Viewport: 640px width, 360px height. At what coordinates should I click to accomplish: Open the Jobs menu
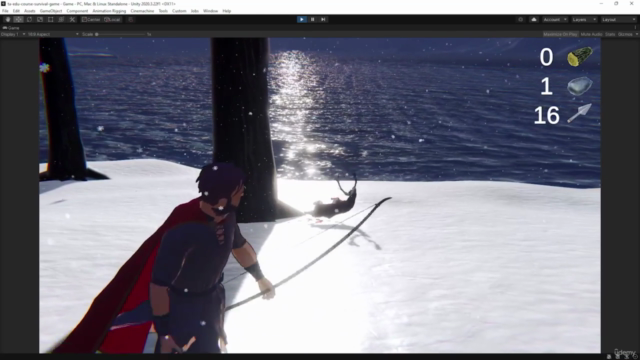[x=195, y=11]
